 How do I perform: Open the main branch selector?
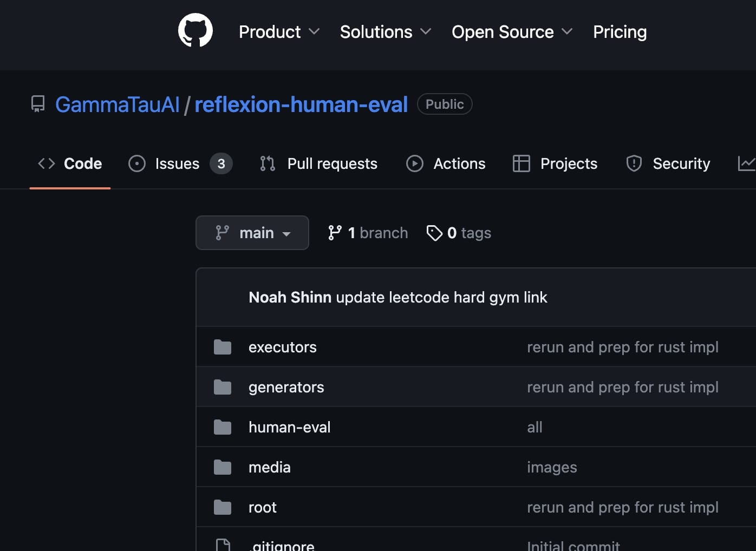[x=252, y=233]
